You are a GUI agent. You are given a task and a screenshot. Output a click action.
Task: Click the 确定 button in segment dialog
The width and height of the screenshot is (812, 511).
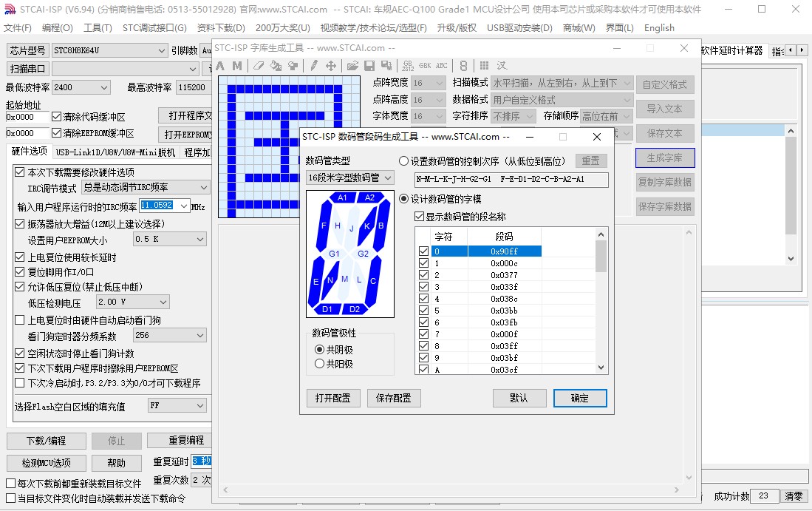tap(580, 398)
